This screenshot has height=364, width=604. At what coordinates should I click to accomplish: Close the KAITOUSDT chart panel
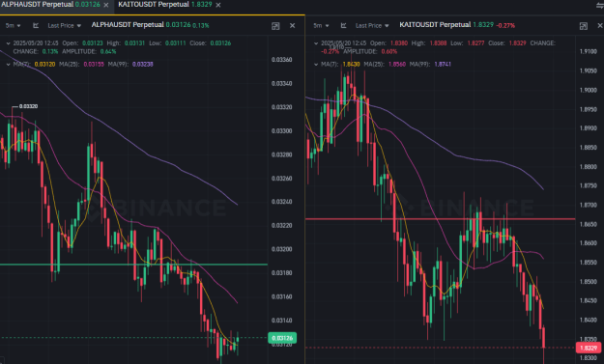[x=600, y=25]
